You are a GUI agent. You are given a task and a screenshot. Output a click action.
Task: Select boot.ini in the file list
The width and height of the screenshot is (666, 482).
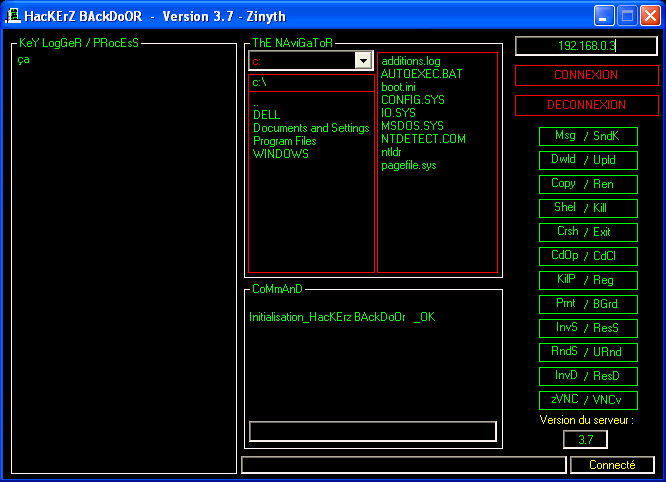[x=399, y=87]
